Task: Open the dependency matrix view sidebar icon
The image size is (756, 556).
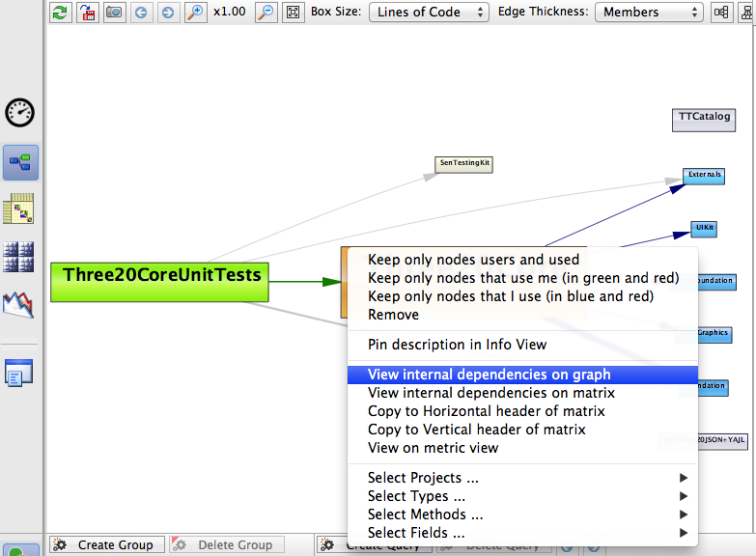Action: tap(18, 208)
